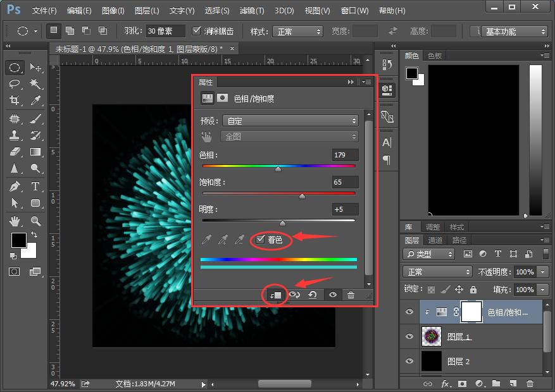Hide the 图层 1 layer
Image resolution: width=555 pixels, height=392 pixels.
(x=409, y=337)
